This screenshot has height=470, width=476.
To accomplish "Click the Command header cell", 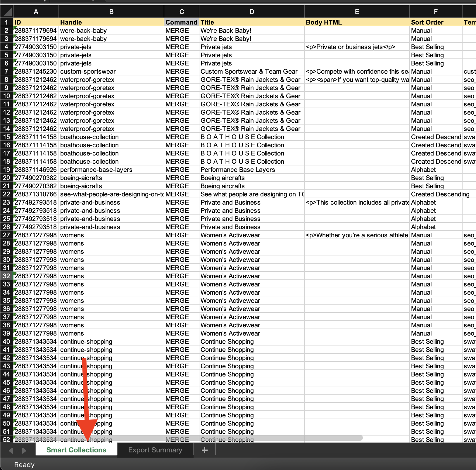I will point(181,23).
